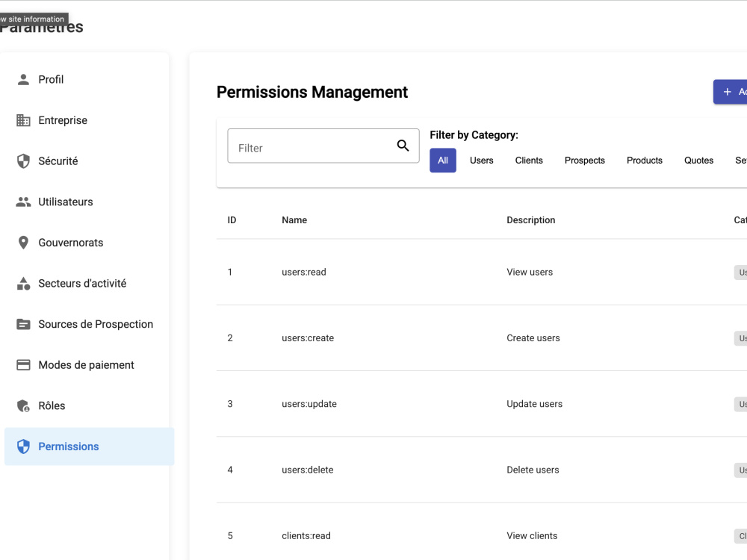Click the Permissions shield icon

tap(23, 447)
